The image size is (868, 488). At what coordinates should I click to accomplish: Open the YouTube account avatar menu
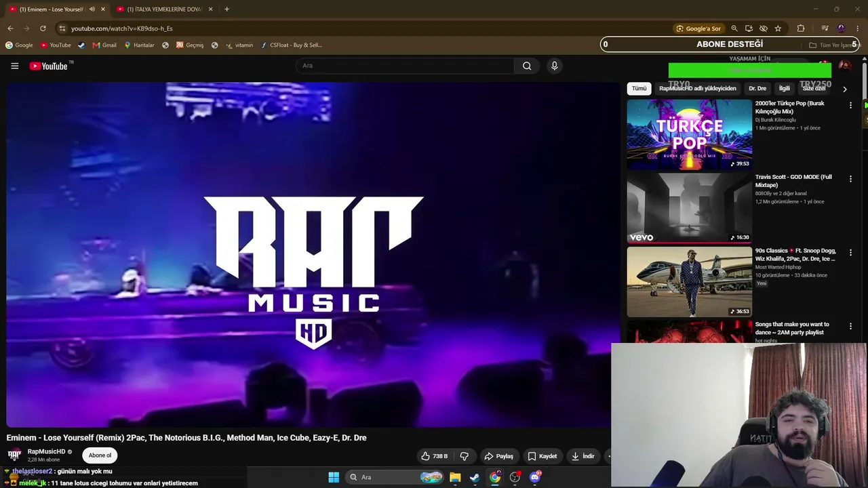coord(845,66)
